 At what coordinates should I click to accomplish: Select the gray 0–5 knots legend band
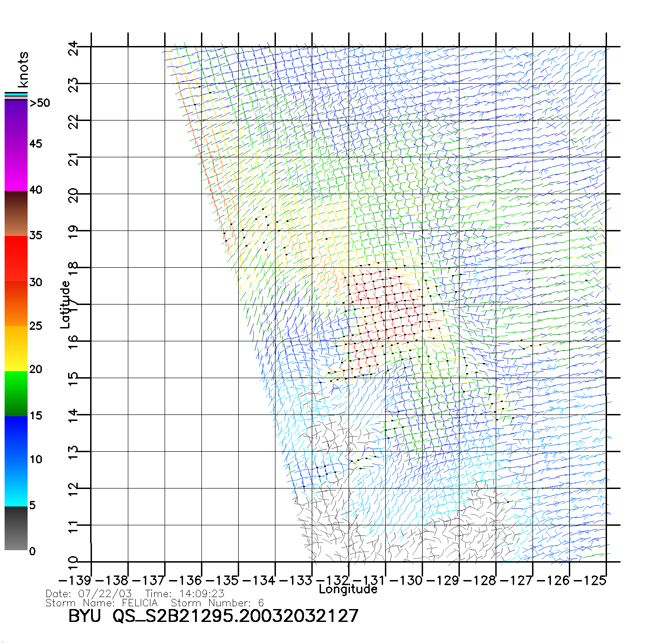[16, 528]
